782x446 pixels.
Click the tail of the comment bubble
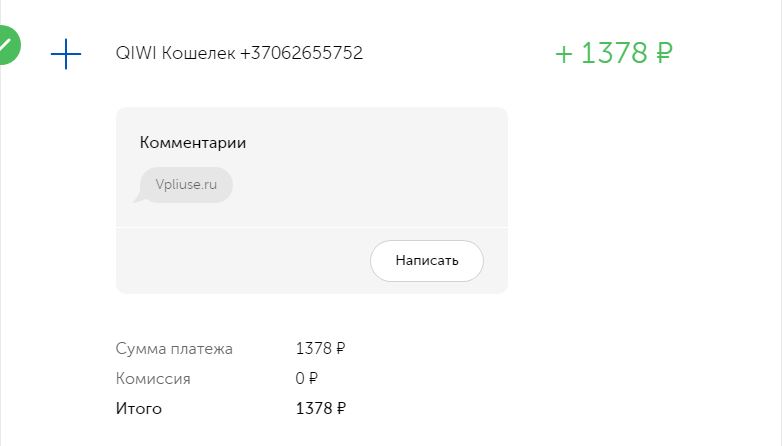pyautogui.click(x=138, y=198)
